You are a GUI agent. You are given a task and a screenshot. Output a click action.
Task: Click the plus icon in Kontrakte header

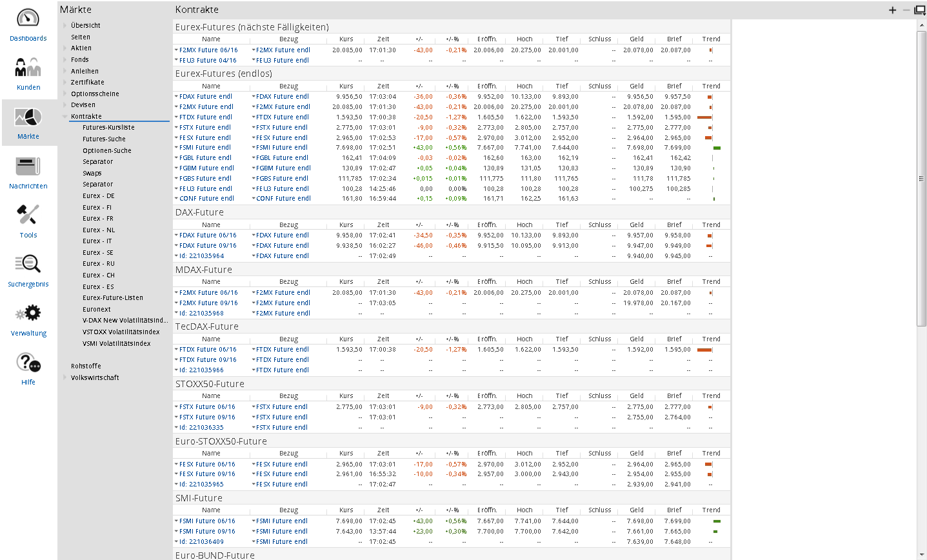pyautogui.click(x=892, y=10)
